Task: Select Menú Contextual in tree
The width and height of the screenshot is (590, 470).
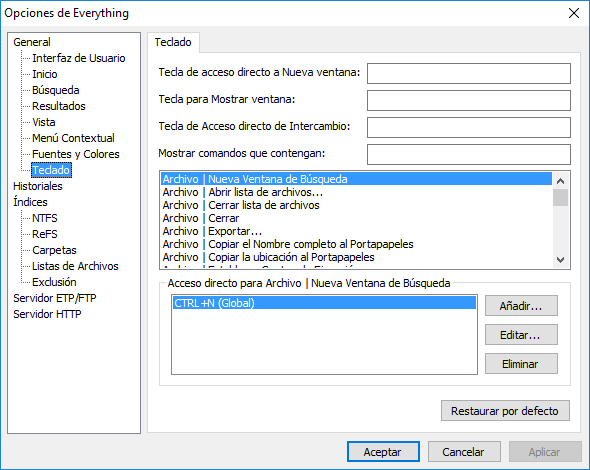Action: point(73,138)
